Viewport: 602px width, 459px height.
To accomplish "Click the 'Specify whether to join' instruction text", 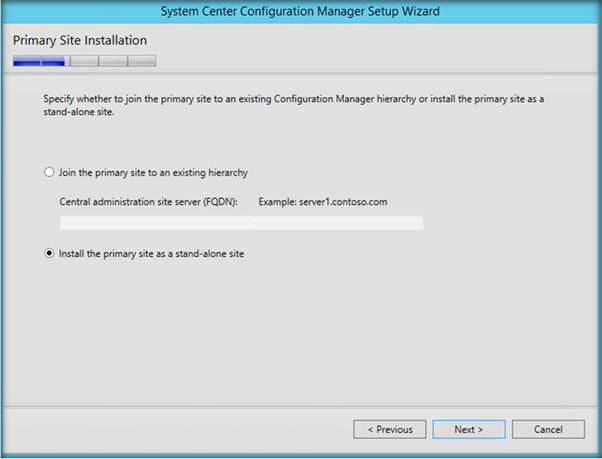I will 293,105.
